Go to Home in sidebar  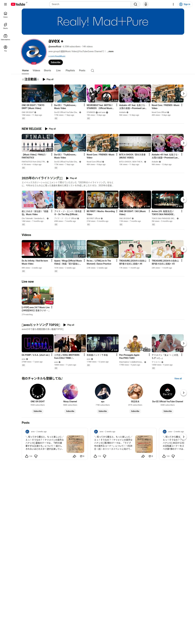pos(5,15)
